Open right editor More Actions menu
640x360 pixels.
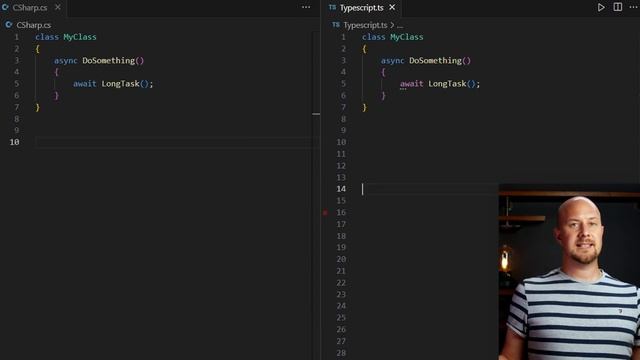[x=633, y=7]
